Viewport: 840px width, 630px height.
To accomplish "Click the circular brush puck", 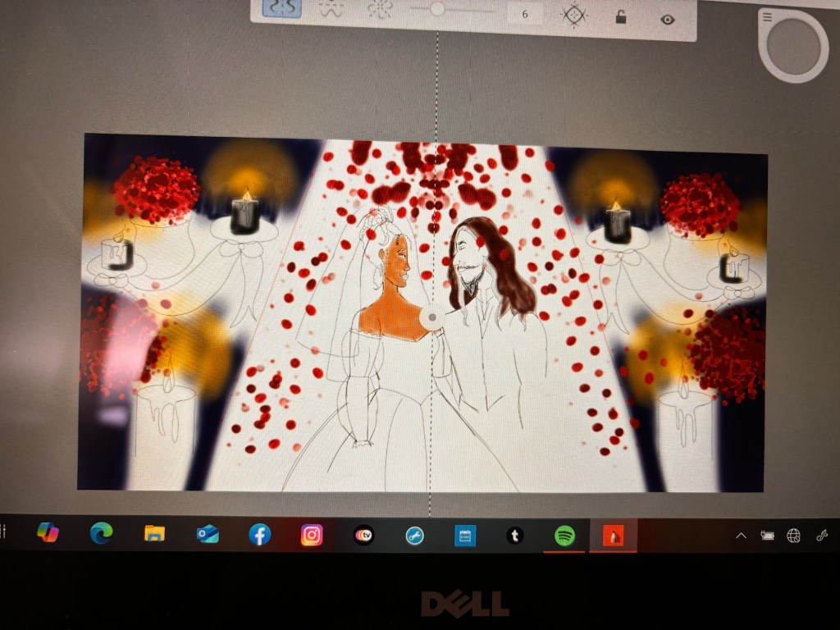I will pos(793,46).
